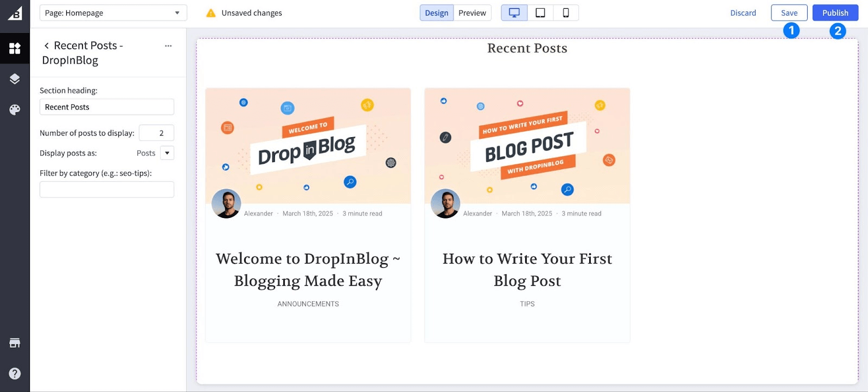Click the Unsaved changes warning icon
868x392 pixels.
pos(211,13)
